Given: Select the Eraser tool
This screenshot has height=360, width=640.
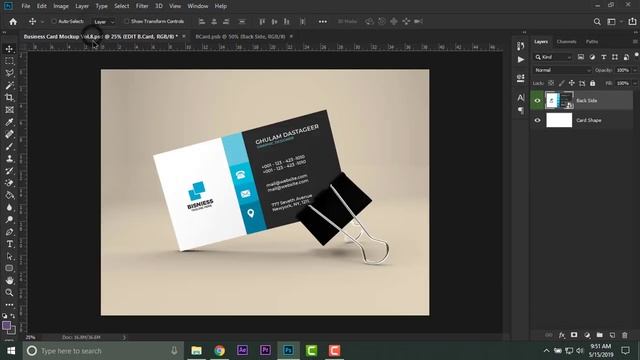Looking at the screenshot, I should (x=9, y=183).
